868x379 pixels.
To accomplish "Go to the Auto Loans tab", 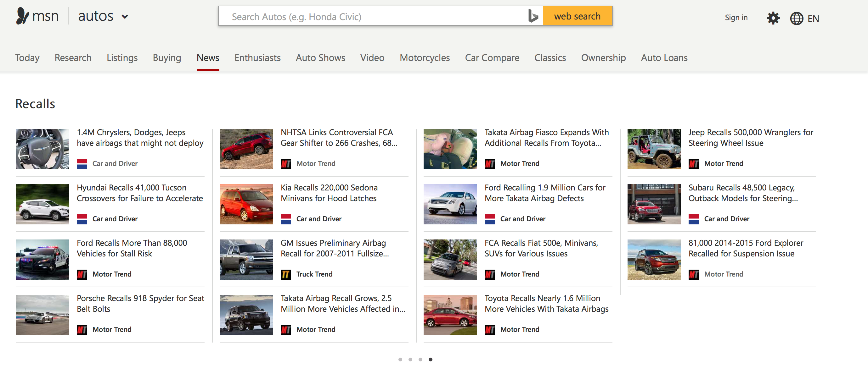I will point(664,58).
